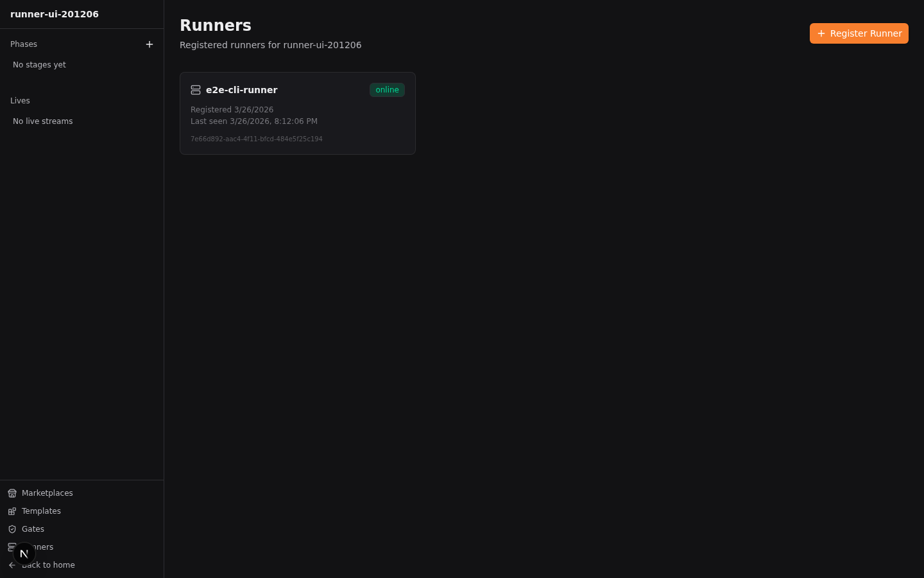Select the Lives section header
This screenshot has width=924, height=578.
(x=20, y=101)
